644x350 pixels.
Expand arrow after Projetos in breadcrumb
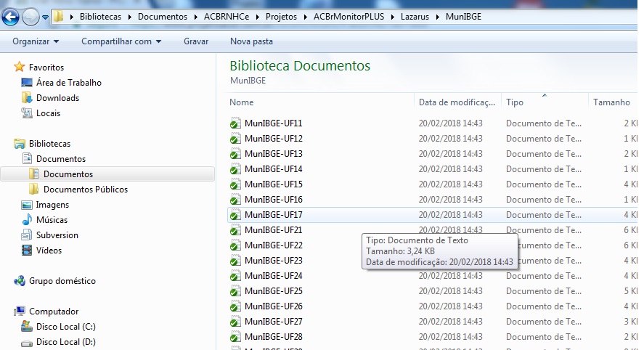pyautogui.click(x=305, y=17)
